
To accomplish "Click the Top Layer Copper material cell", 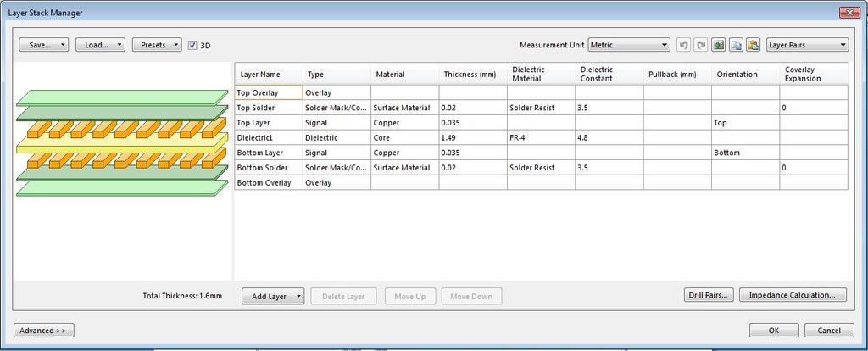I will pyautogui.click(x=404, y=122).
